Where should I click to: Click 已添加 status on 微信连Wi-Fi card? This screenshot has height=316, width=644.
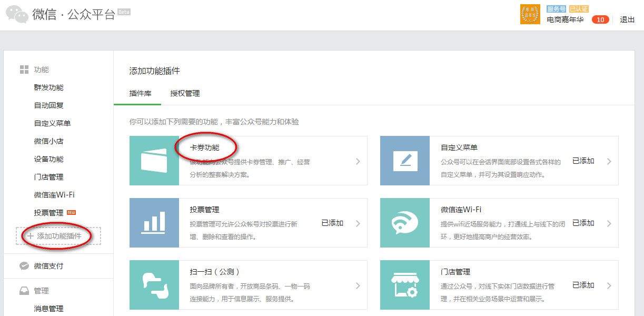coord(583,223)
